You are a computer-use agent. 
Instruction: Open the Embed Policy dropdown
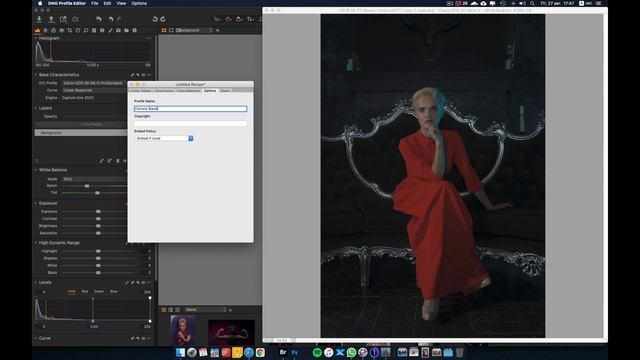point(164,138)
